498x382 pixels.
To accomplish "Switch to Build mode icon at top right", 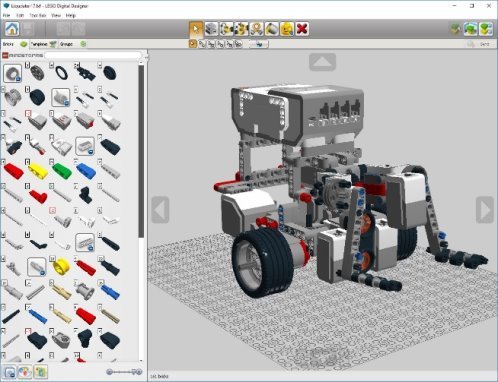I will (455, 29).
